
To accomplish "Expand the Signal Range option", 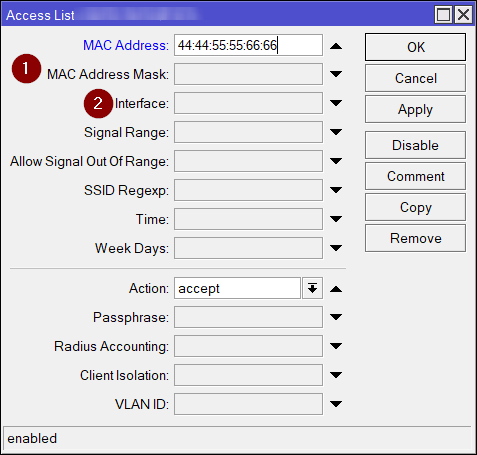I will coord(336,132).
